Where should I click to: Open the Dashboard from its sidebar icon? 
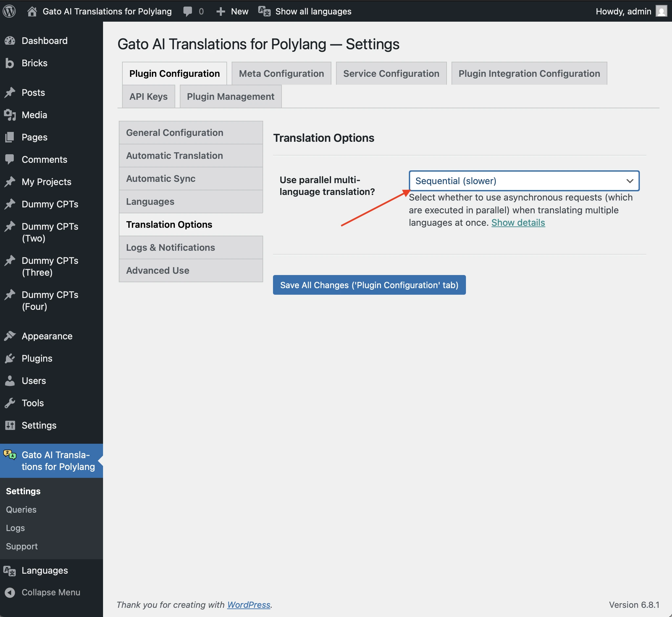pos(10,40)
